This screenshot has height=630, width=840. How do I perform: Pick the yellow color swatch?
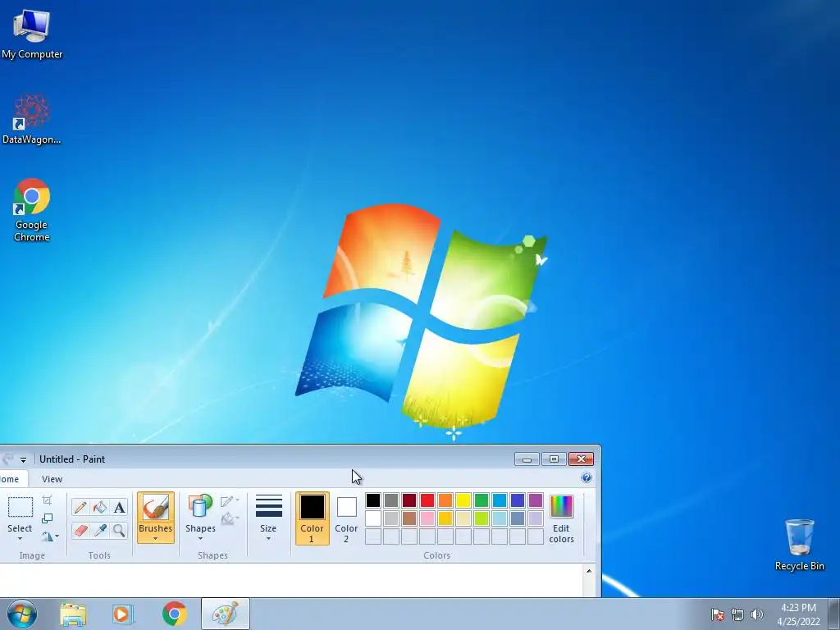coord(463,500)
